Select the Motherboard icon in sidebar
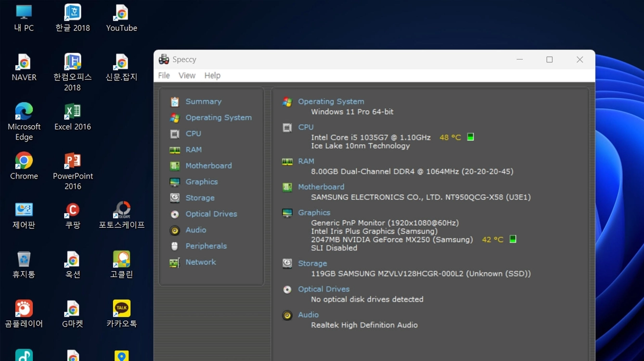 point(175,166)
